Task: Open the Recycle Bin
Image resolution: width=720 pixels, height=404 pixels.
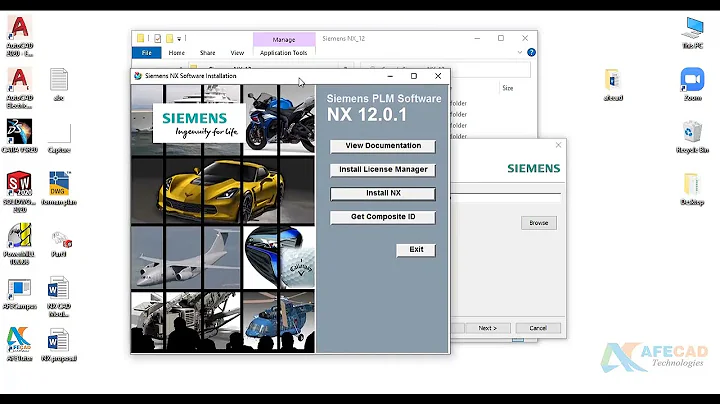Action: tap(692, 137)
